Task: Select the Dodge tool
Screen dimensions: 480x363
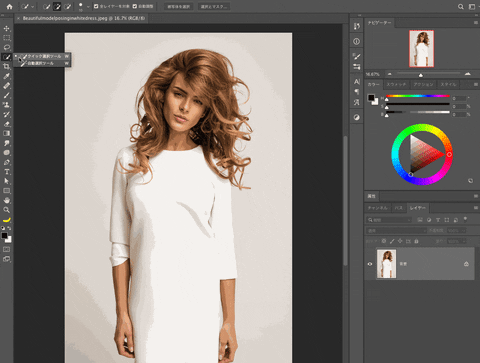Action: point(7,153)
